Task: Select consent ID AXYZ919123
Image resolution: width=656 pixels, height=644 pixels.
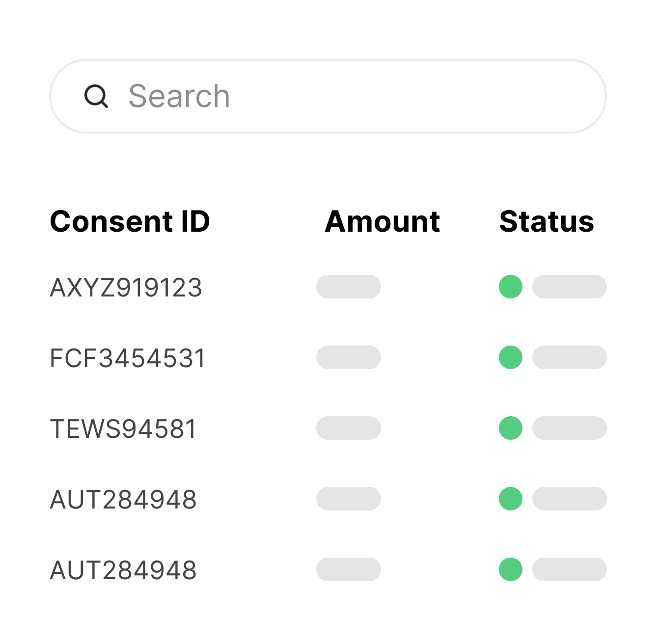Action: pyautogui.click(x=126, y=288)
